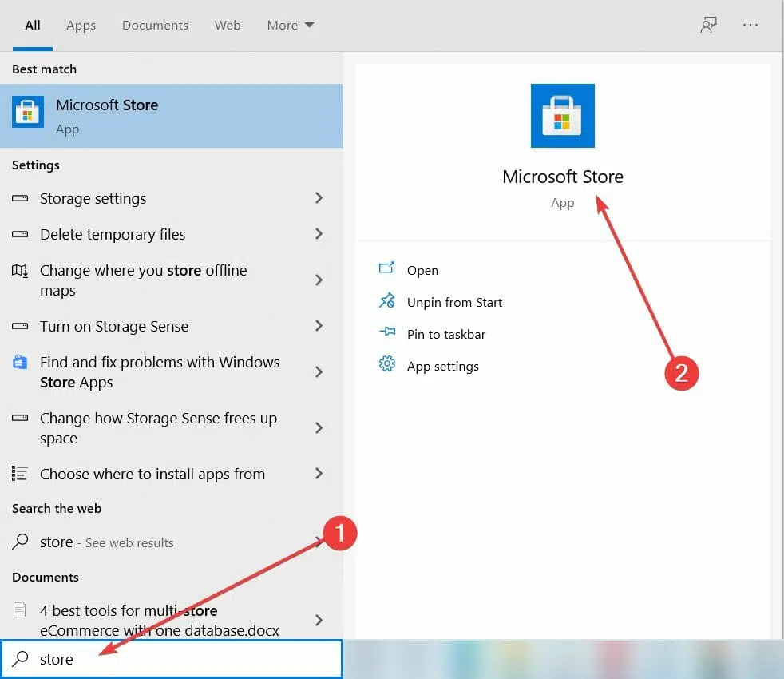Click the Turn on Storage Sense icon
The height and width of the screenshot is (679, 784).
coord(20,326)
